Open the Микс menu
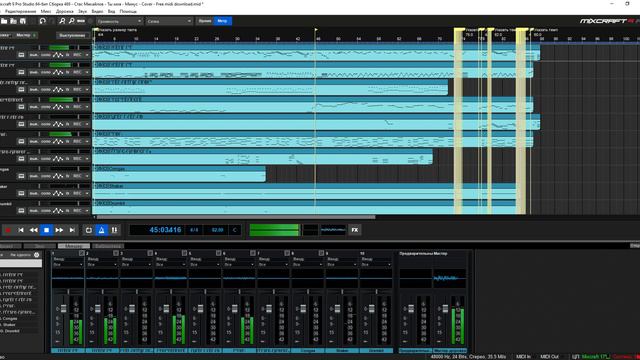Image resolution: width=640 pixels, height=360 pixels. [46, 11]
